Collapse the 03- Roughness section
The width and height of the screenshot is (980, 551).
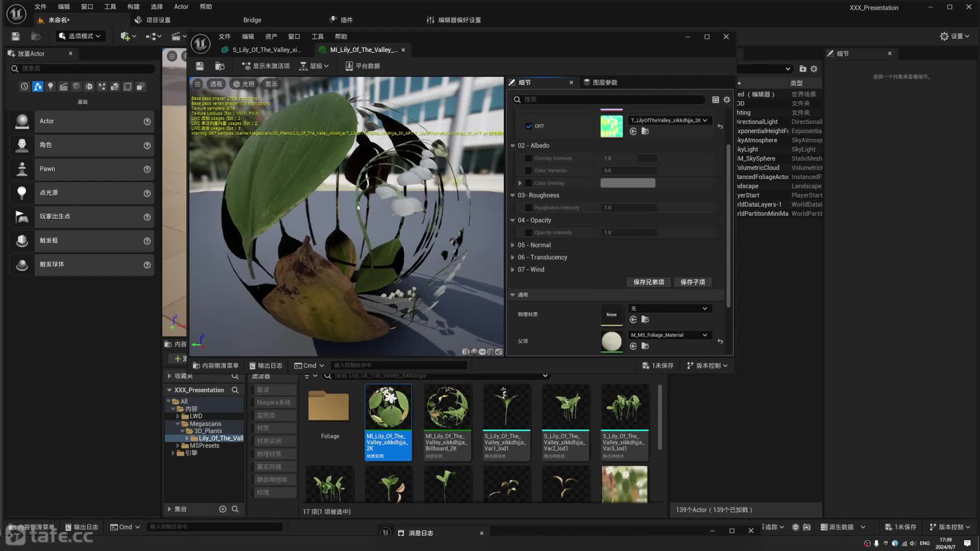point(512,195)
